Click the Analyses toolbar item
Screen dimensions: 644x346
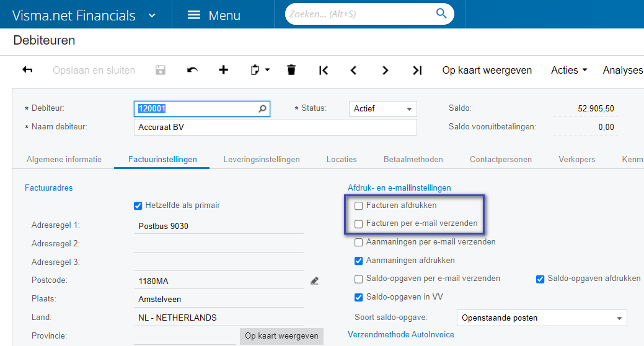coord(623,70)
